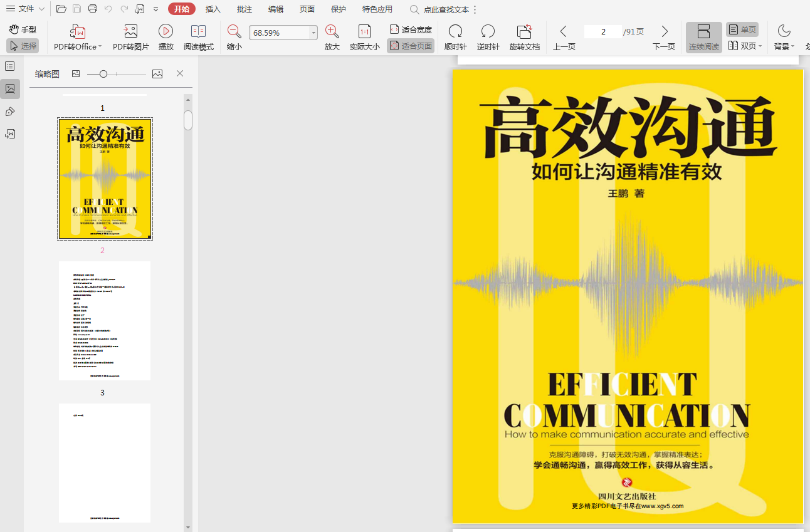Open the 文件 file menu
Viewport: 810px width, 532px height.
click(26, 9)
